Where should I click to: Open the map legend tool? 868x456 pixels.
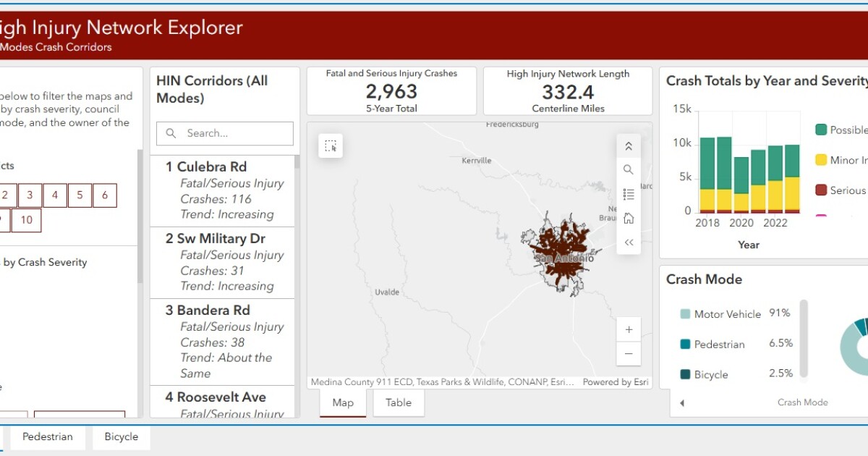tap(628, 193)
